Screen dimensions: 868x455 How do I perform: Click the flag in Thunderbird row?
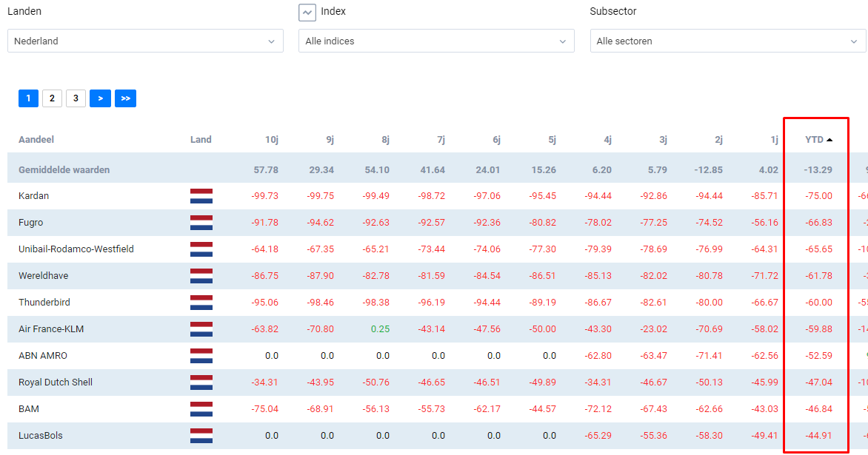tap(201, 303)
